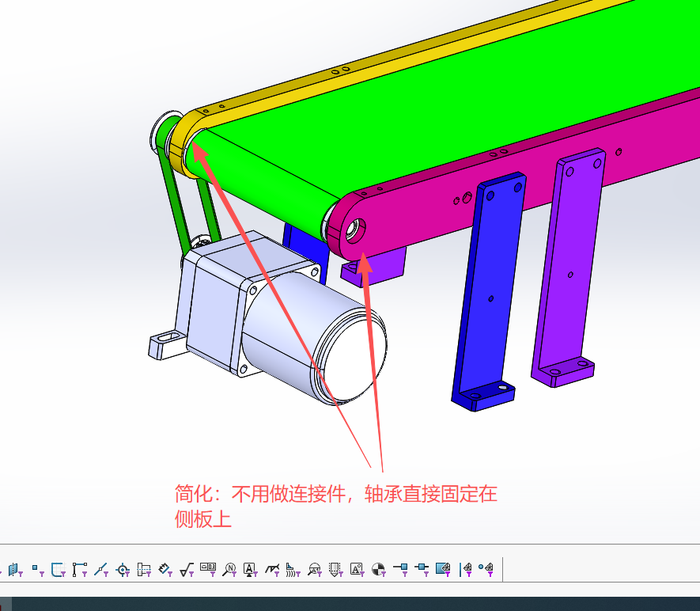
Task: Select the purple L-shaped support leg
Action: [x=569, y=268]
